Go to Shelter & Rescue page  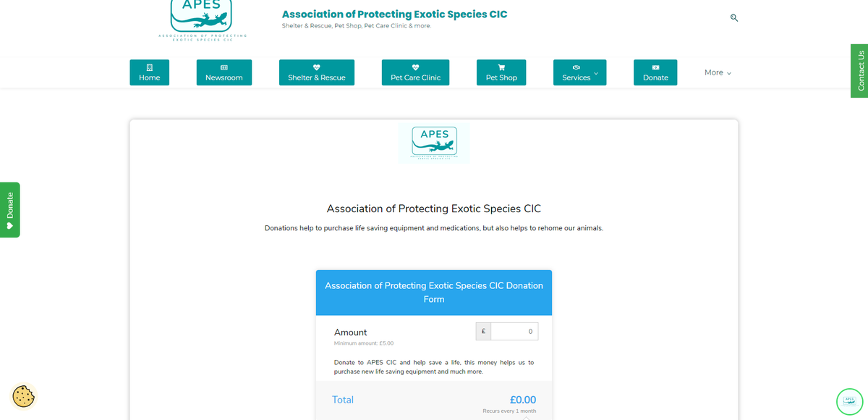(x=317, y=72)
